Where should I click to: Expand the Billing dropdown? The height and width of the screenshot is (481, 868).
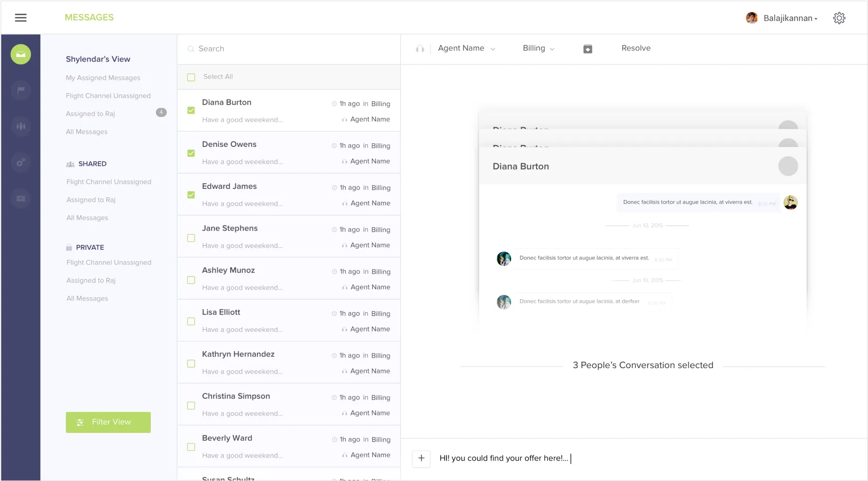[538, 49]
